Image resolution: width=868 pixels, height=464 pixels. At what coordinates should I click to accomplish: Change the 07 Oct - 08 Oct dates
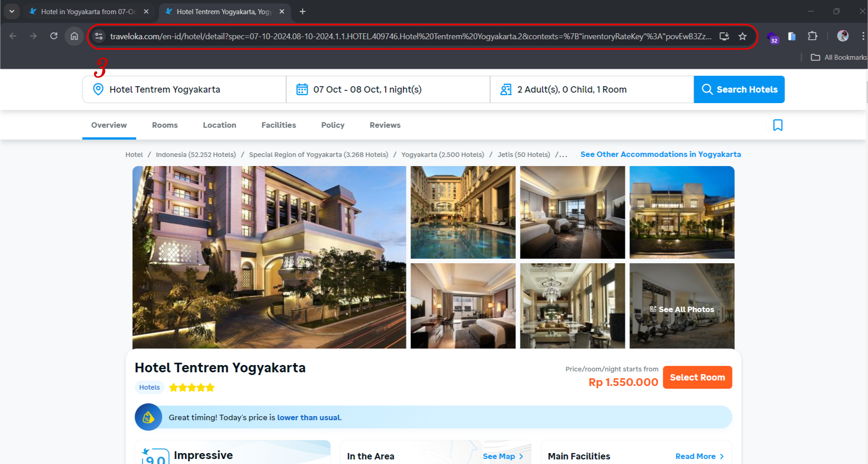[388, 89]
